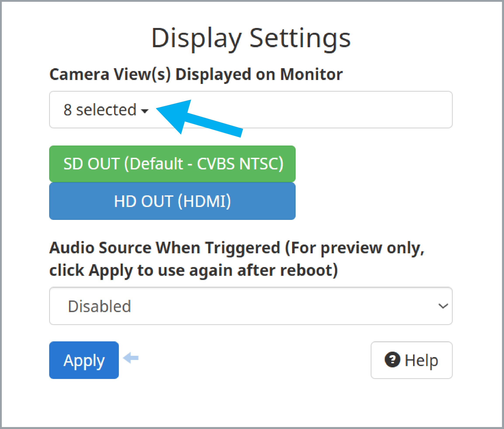Expand the Audio Source 'Disabled' dropdown

(251, 306)
